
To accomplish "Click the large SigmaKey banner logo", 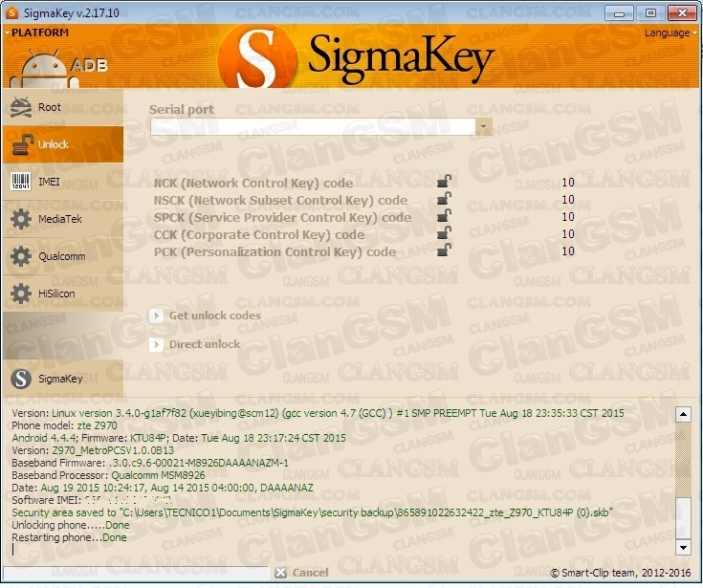I will [357, 57].
